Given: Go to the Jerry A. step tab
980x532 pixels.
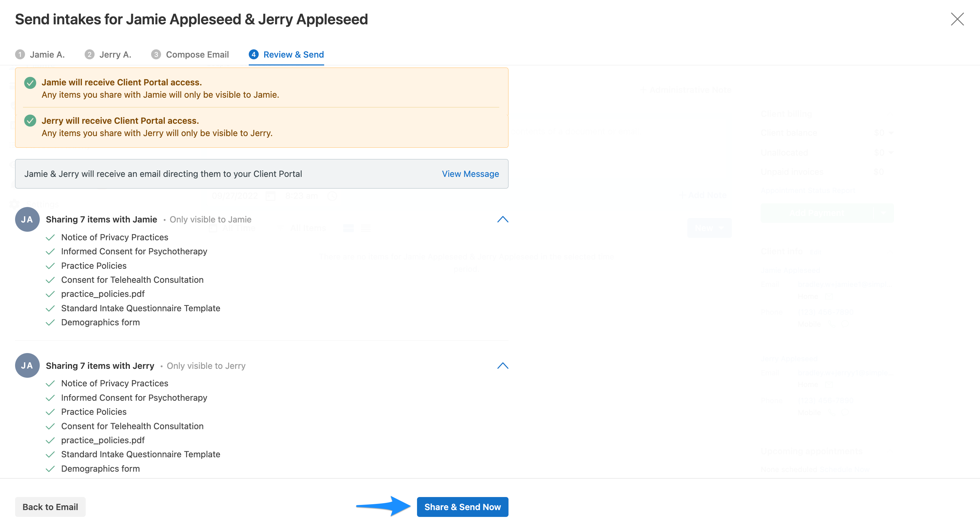Looking at the screenshot, I should 108,55.
